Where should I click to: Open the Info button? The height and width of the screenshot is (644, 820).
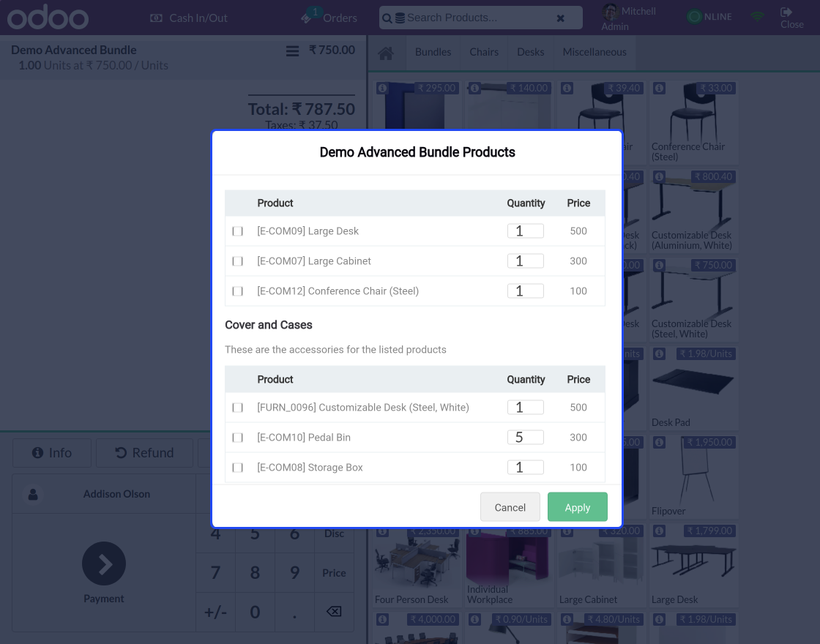52,453
